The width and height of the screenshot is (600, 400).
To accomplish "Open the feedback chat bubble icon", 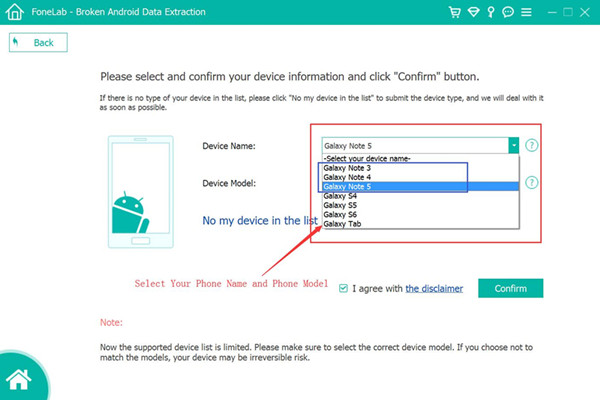I will click(508, 12).
